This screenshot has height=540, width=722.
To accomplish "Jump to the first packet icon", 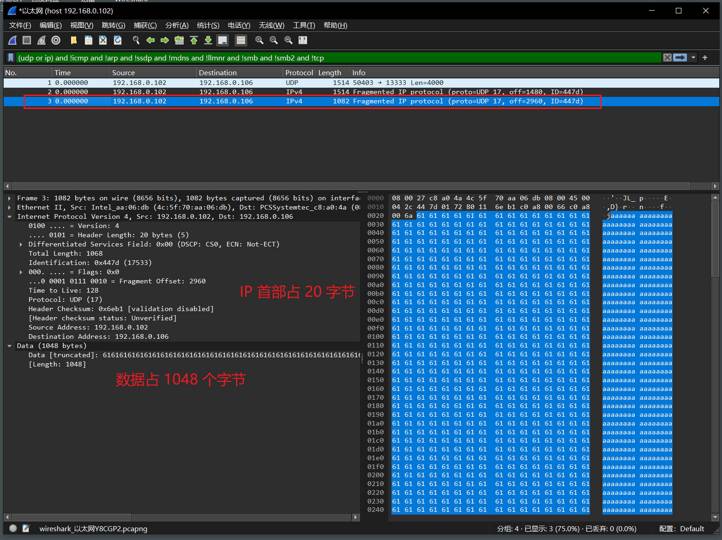I will tap(194, 41).
